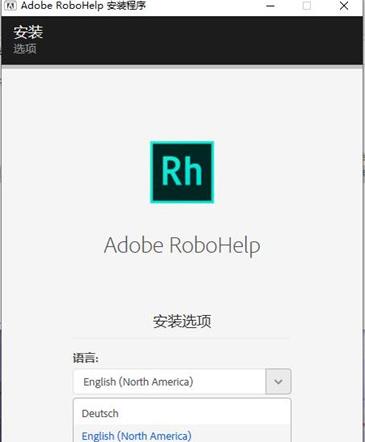This screenshot has width=365, height=442.
Task: Click the Adobe icon in the title bar
Action: click(x=10, y=6)
